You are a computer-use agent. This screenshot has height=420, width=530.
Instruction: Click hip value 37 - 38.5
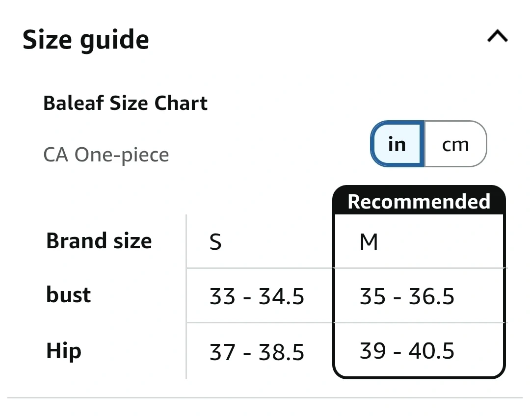click(257, 352)
